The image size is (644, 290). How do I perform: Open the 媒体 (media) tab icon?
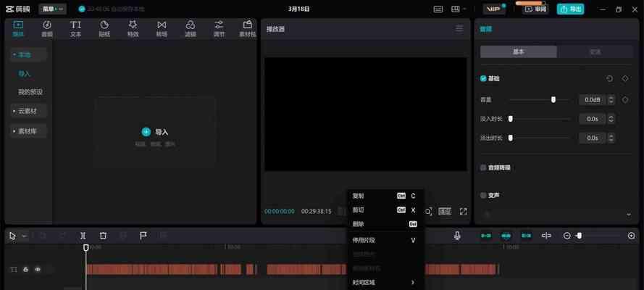[x=18, y=25]
